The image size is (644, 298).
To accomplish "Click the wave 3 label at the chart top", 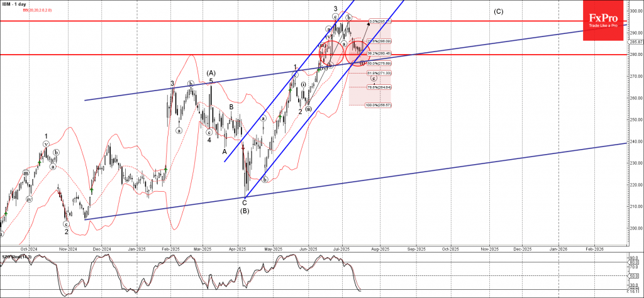I will tap(336, 9).
